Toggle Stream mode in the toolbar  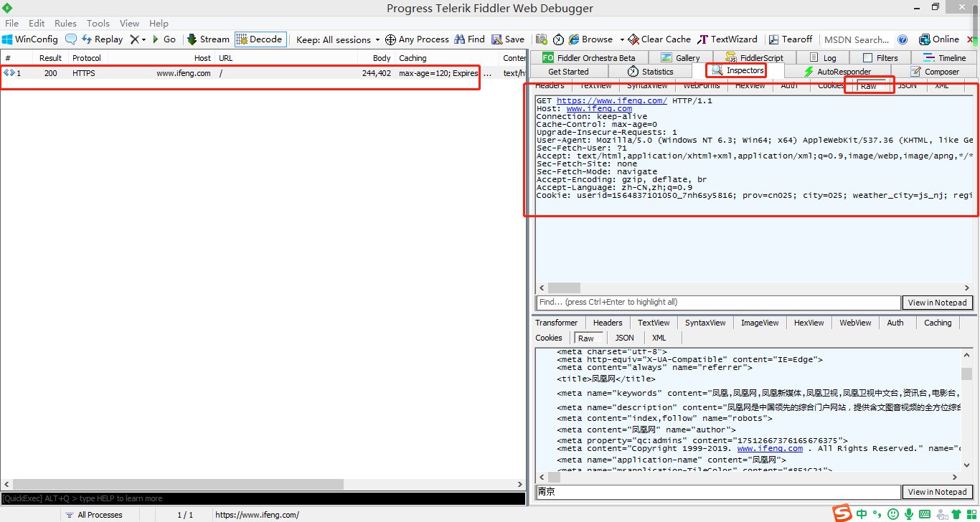click(x=208, y=39)
